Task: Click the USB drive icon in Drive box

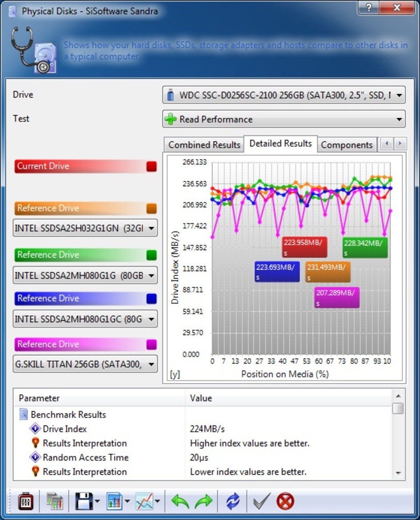Action: coord(171,95)
